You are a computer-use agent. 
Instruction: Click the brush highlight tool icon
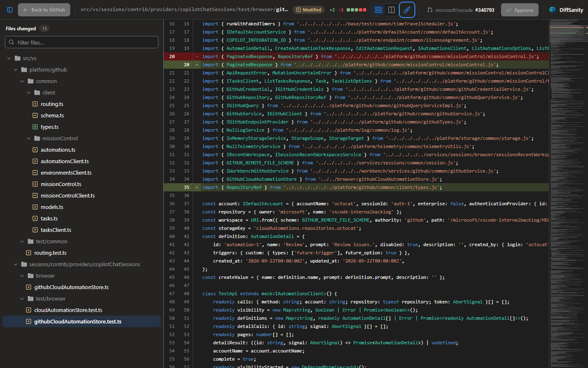point(407,10)
